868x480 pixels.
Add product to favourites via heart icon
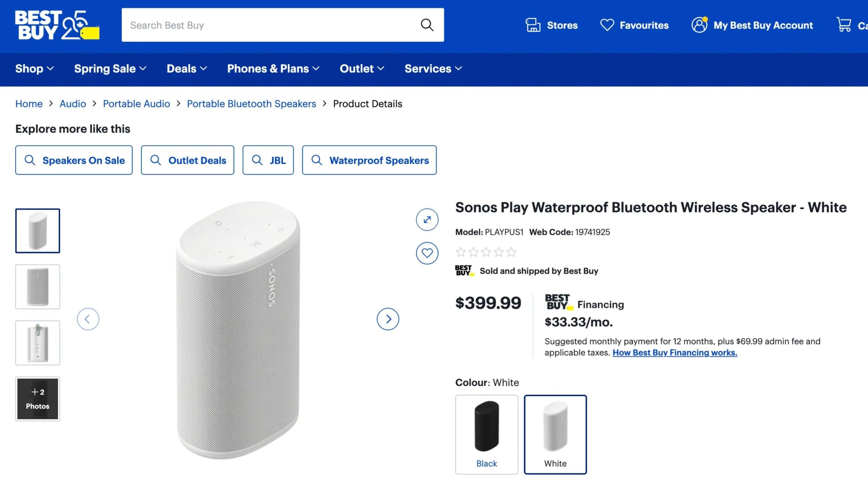click(x=427, y=253)
